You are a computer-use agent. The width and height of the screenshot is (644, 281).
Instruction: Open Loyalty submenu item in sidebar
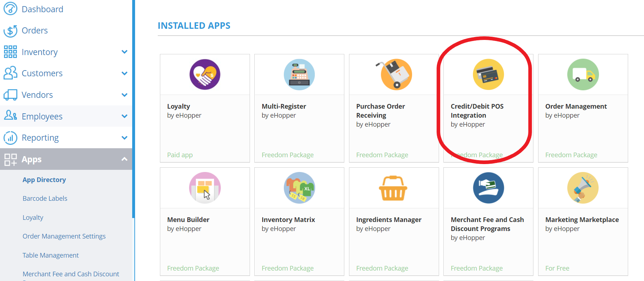pyautogui.click(x=33, y=218)
